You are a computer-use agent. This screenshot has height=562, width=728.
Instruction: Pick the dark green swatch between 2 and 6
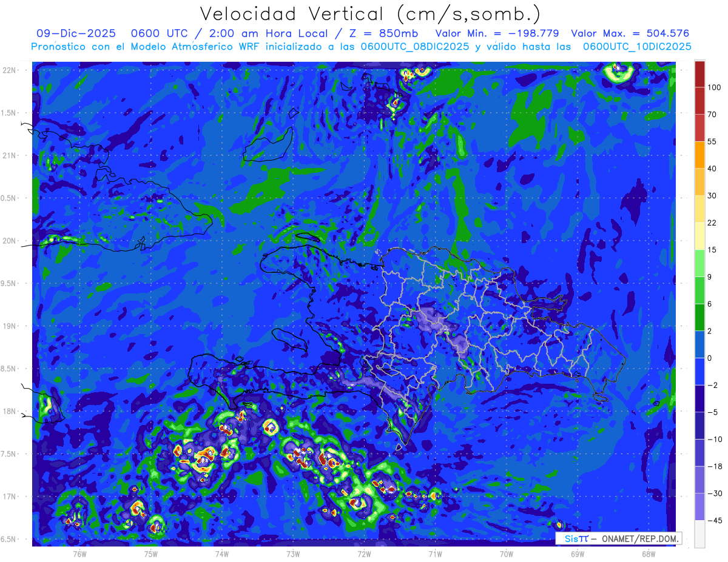699,317
